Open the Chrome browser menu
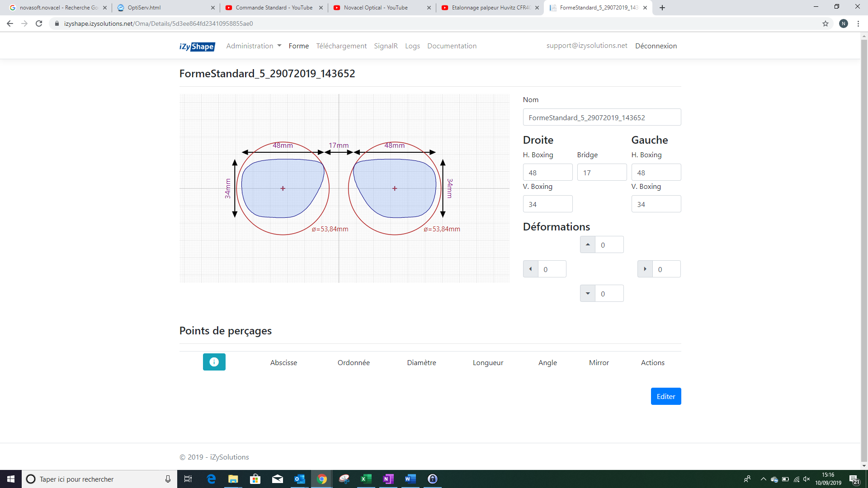This screenshot has width=868, height=488. click(858, 23)
